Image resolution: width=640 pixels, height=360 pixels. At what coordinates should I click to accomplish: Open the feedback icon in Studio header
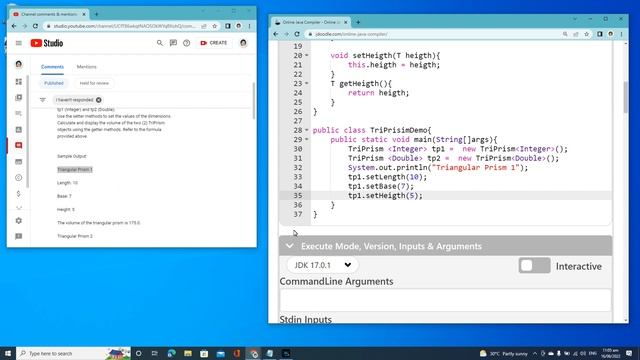(x=173, y=43)
